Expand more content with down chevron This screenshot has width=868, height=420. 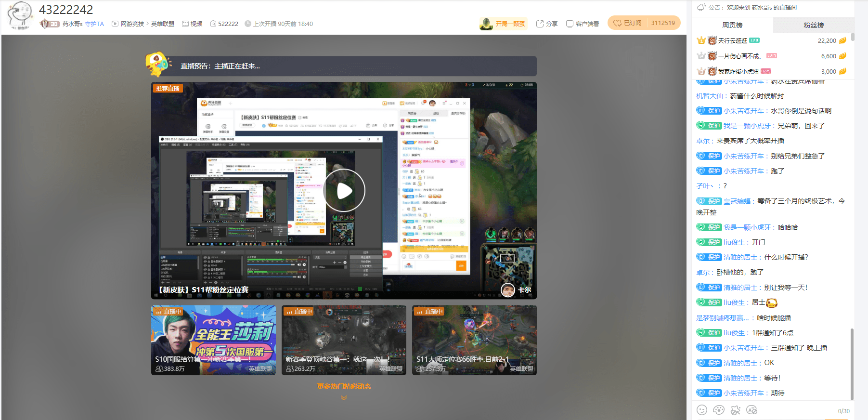344,398
